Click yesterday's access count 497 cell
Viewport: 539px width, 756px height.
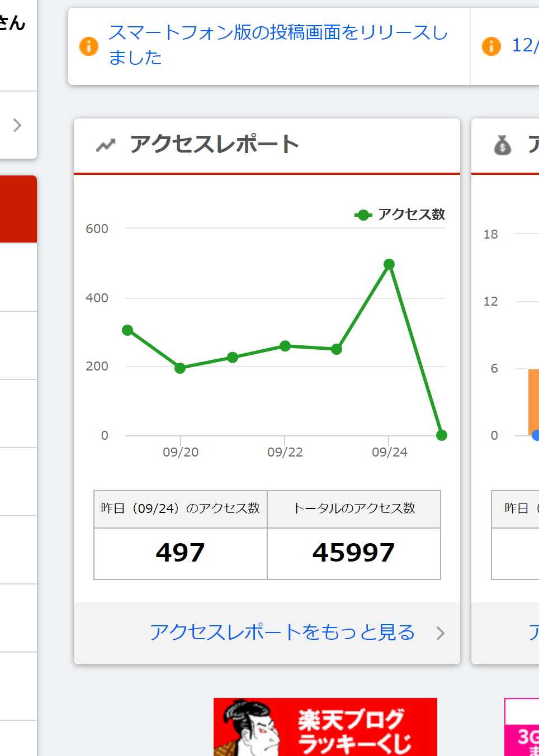[181, 554]
